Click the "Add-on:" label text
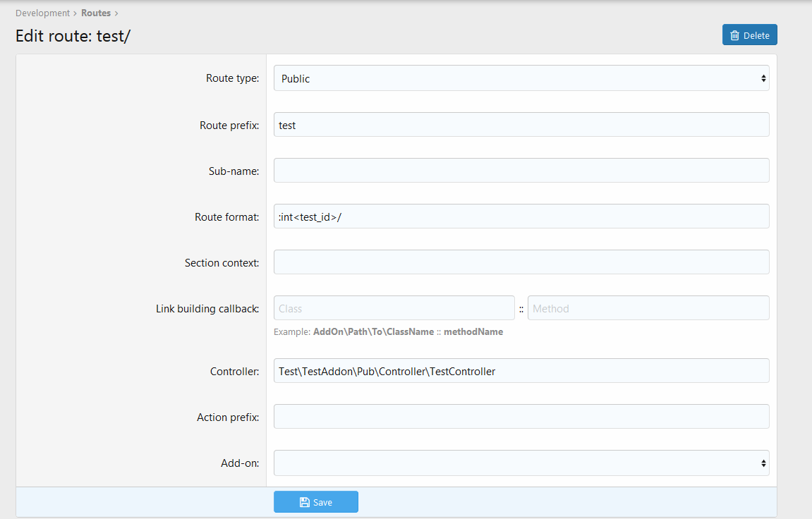 click(240, 463)
